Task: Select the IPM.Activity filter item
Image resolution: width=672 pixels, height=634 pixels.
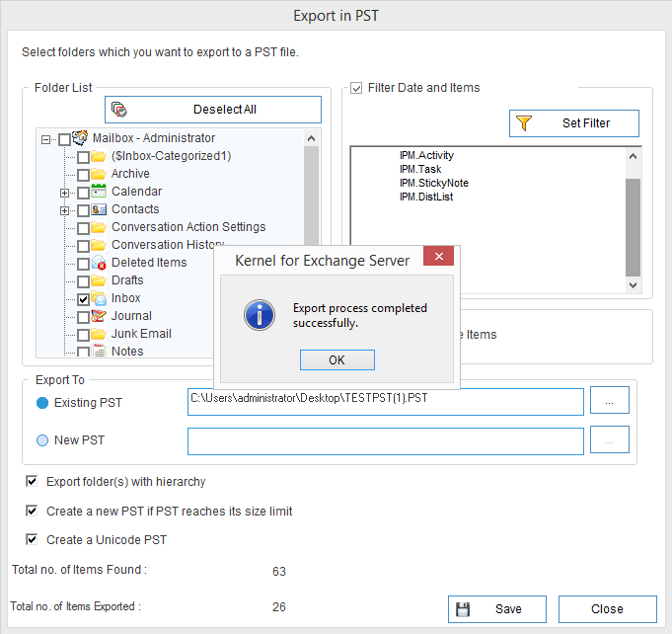Action: (426, 155)
